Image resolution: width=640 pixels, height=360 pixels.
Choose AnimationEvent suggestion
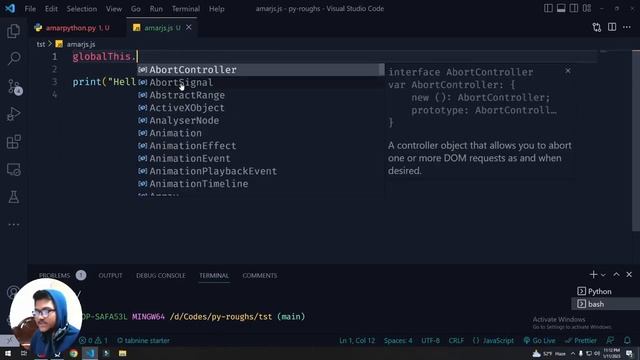click(x=260, y=158)
